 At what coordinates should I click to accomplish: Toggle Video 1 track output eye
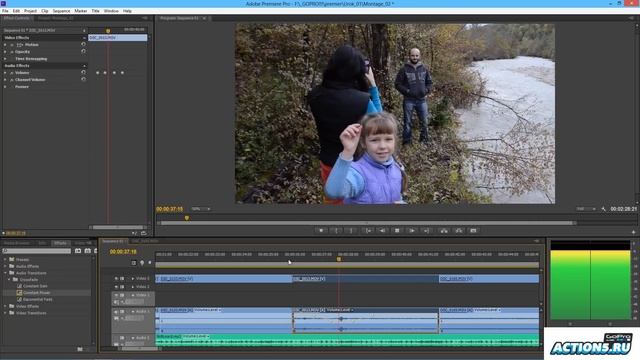click(116, 295)
